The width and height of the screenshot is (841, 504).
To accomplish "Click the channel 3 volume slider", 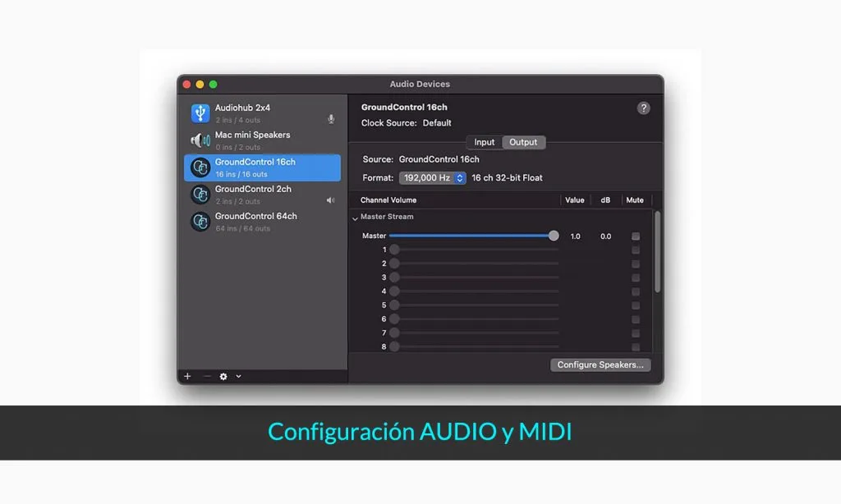I will pyautogui.click(x=474, y=277).
